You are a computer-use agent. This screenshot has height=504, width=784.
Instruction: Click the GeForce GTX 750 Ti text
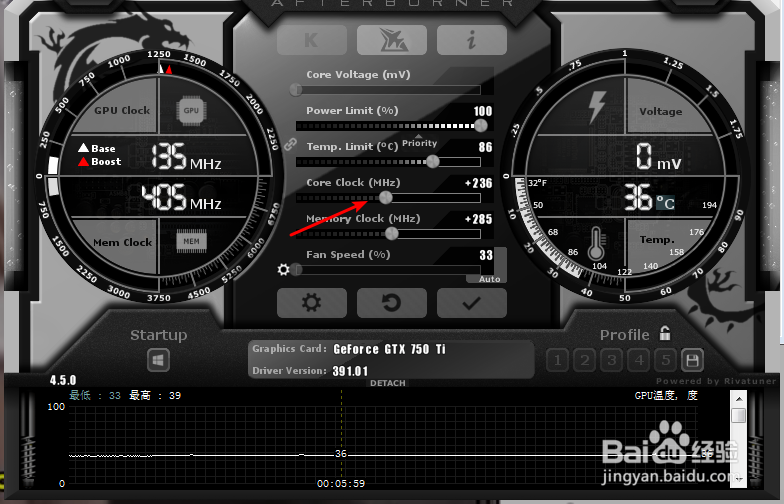389,349
